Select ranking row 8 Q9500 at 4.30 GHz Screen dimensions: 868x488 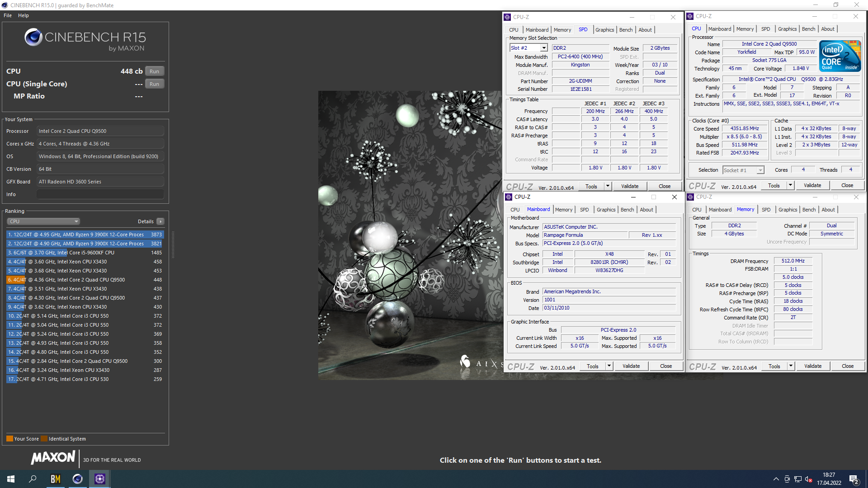point(85,298)
